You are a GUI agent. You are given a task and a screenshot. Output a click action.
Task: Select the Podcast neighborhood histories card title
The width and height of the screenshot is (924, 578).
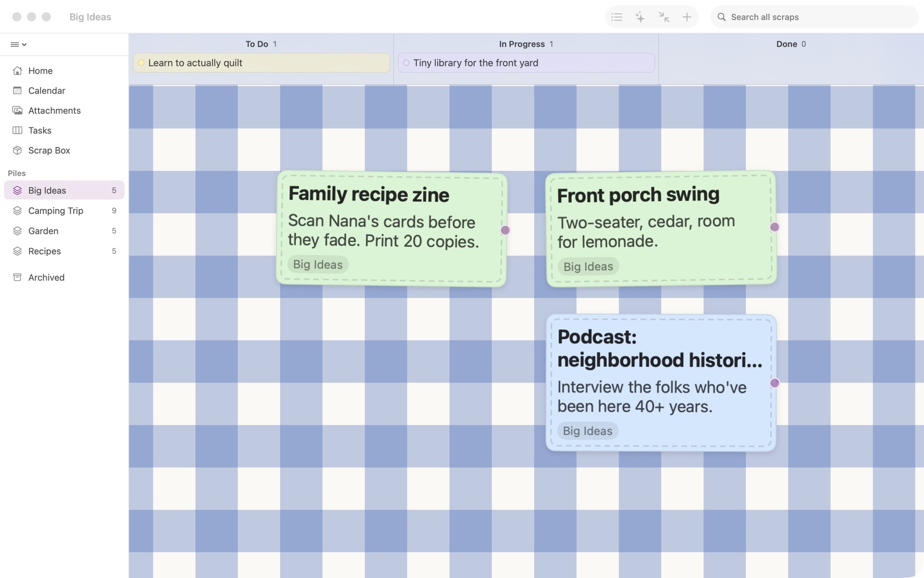pyautogui.click(x=660, y=348)
